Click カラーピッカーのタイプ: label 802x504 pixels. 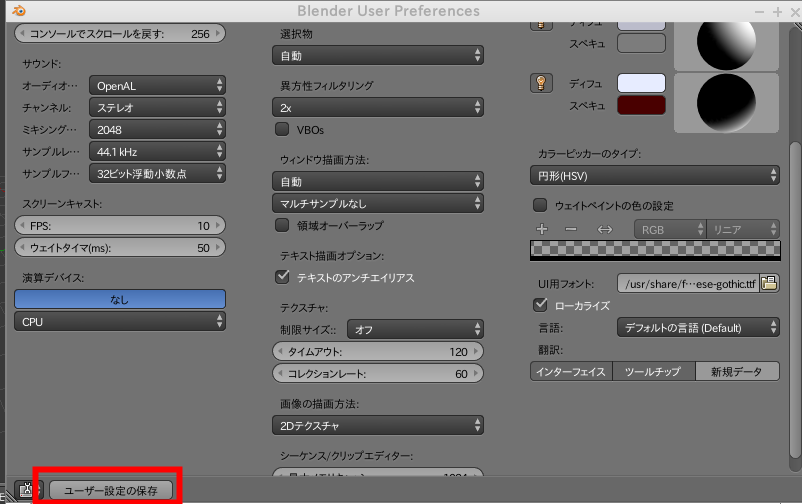[589, 154]
